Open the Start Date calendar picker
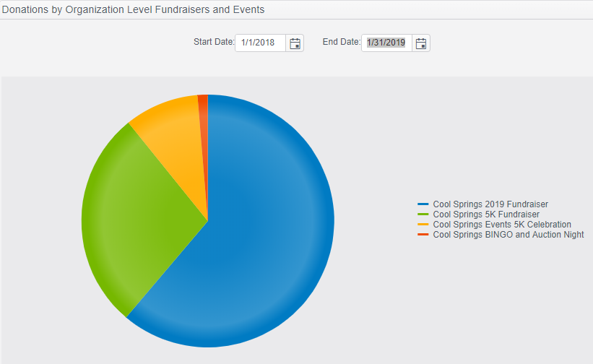Viewport: 593px width, 364px height. pyautogui.click(x=295, y=43)
